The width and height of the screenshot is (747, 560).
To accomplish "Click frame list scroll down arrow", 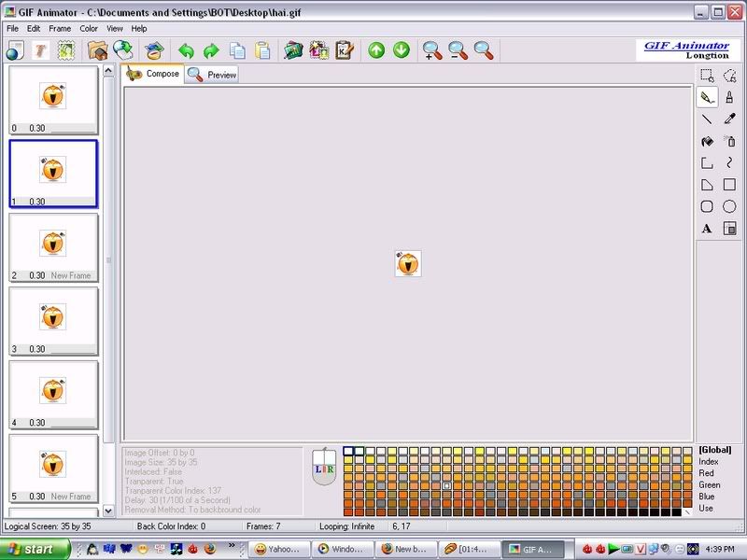I will 108,511.
